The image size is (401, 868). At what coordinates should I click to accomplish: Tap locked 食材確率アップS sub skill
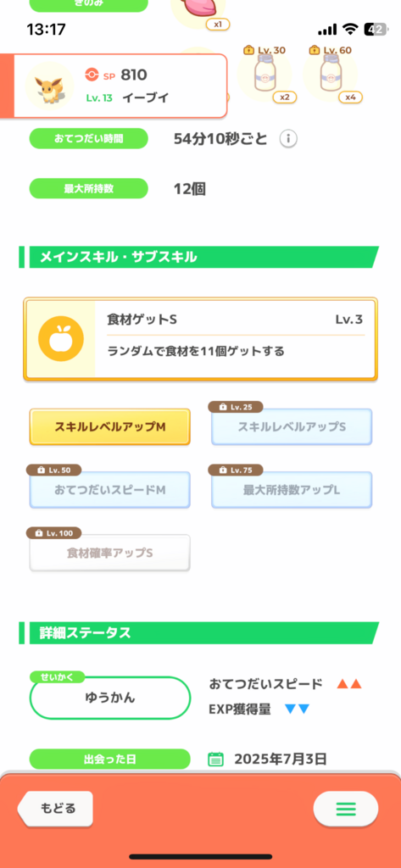pyautogui.click(x=109, y=553)
